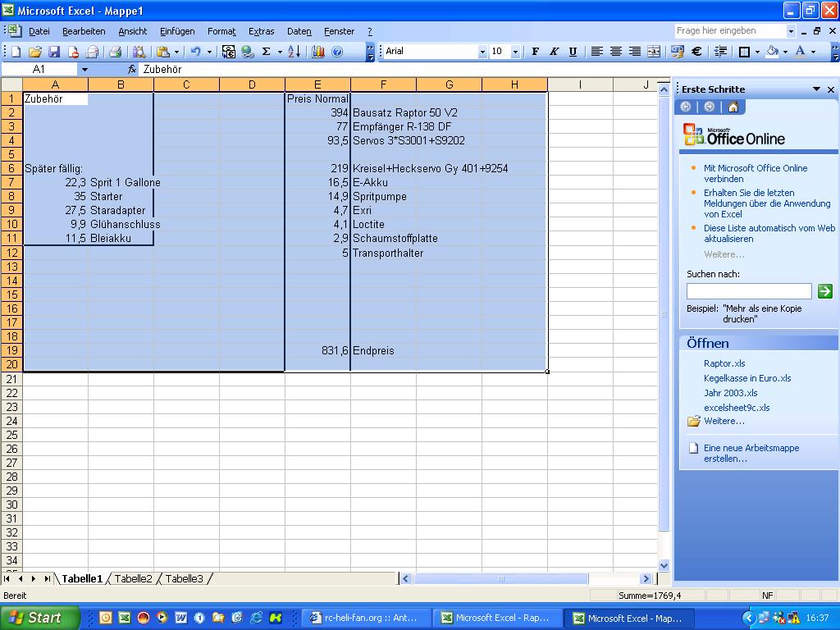
Task: Open recent file Raptor.xls
Action: (724, 363)
